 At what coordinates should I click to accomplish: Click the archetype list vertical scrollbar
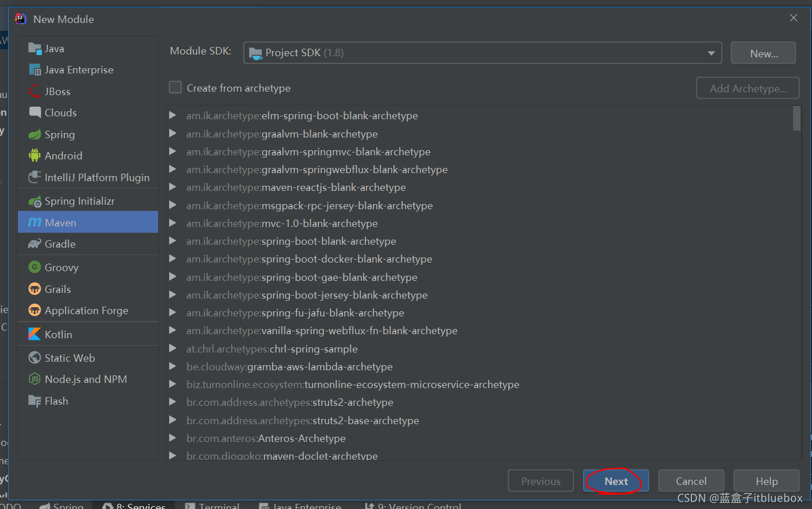tap(797, 119)
